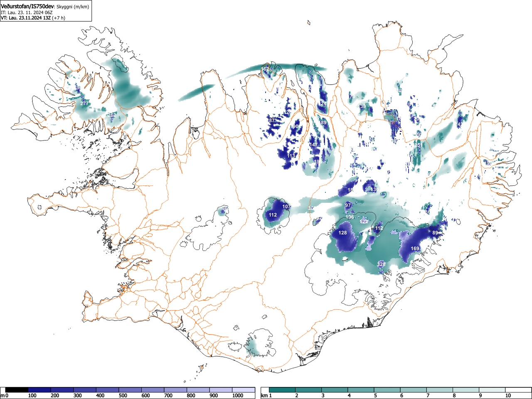Screen dimensions: 532x399
Task: Click the visibility value 97 on map
Action: pyautogui.click(x=348, y=205)
